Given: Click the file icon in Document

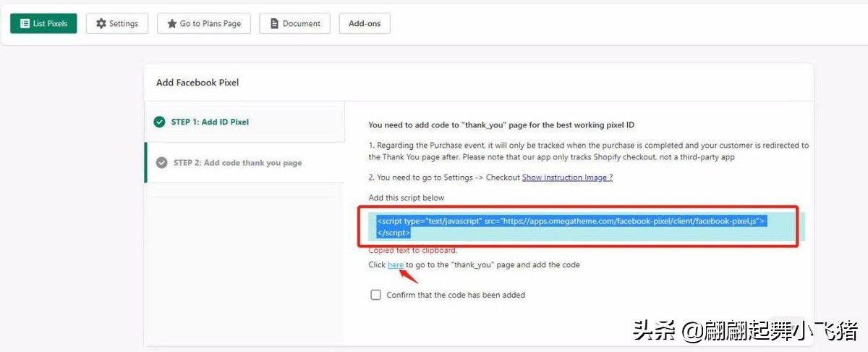Looking at the screenshot, I should click(274, 23).
